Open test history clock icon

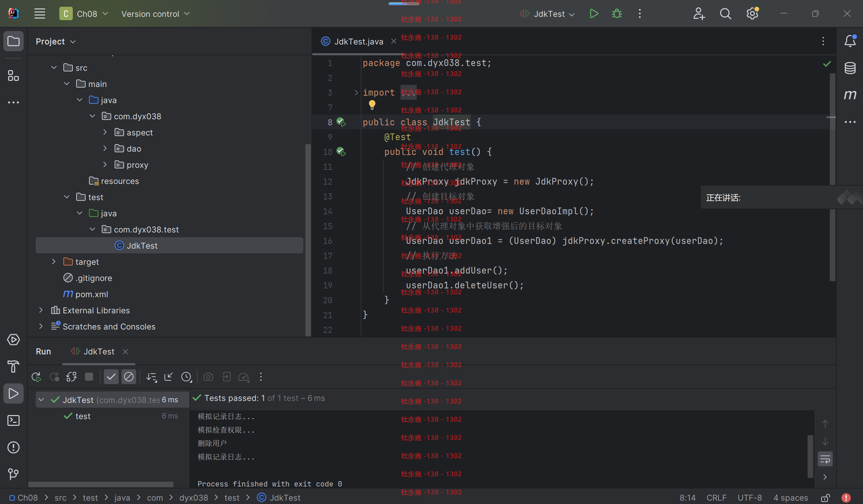pos(187,377)
